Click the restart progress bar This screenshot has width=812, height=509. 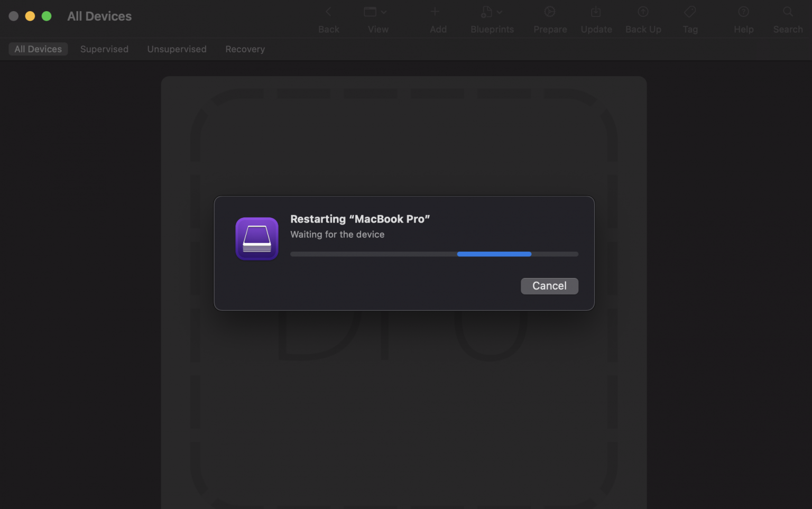433,254
